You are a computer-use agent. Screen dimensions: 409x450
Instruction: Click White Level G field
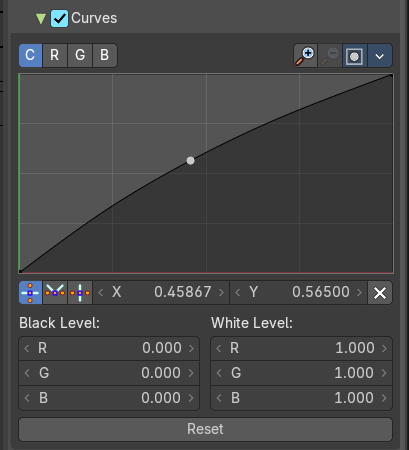[x=301, y=373]
